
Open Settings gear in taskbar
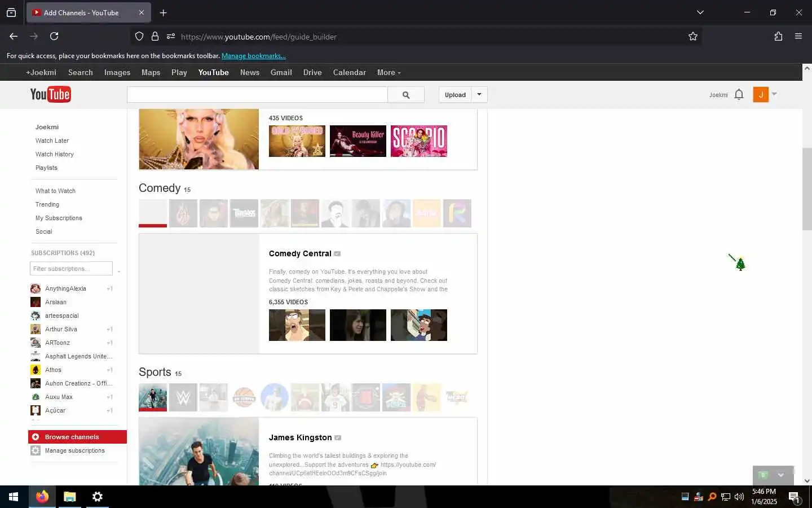coord(97,497)
